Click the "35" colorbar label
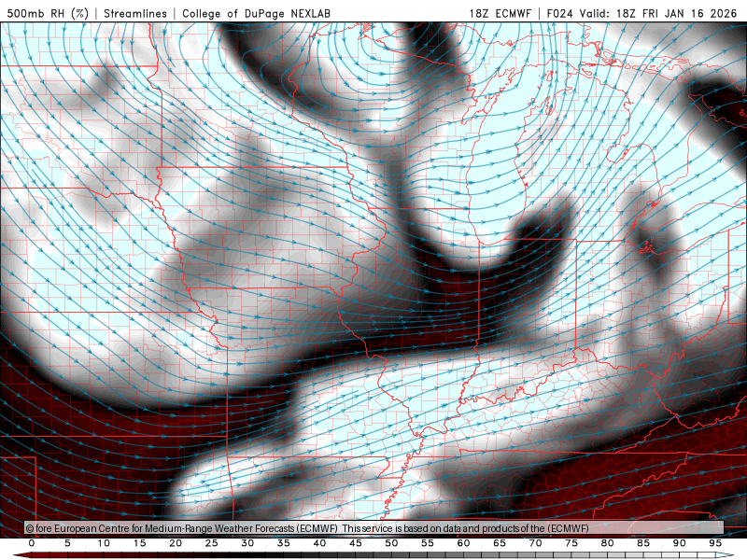Viewport: 747px width, 560px height. point(284,543)
